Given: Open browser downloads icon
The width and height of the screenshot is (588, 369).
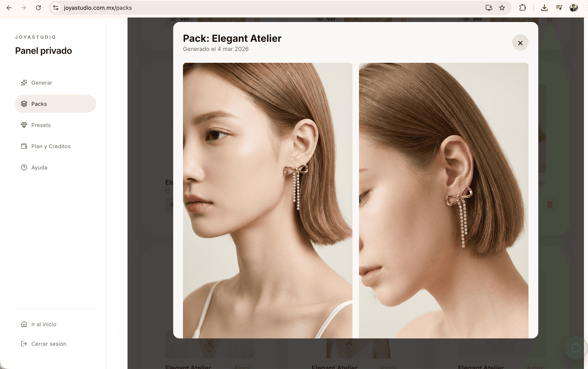Looking at the screenshot, I should click(x=544, y=8).
